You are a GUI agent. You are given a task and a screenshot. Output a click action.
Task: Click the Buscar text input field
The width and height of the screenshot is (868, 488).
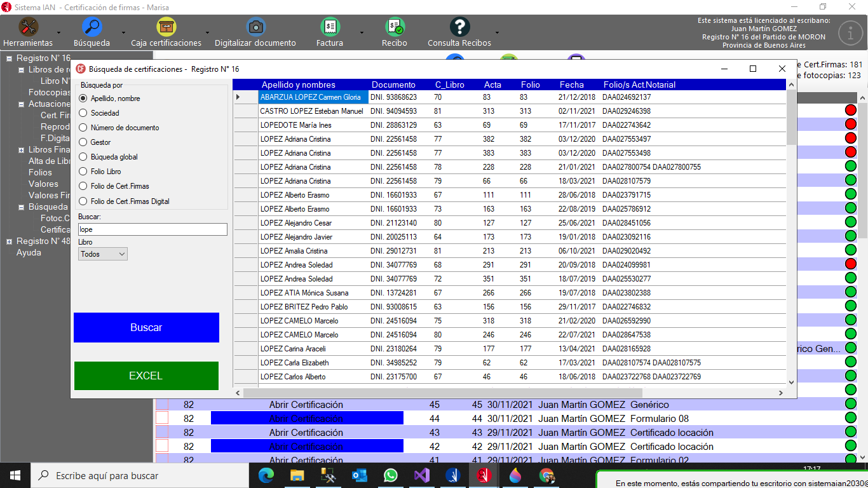pos(152,229)
